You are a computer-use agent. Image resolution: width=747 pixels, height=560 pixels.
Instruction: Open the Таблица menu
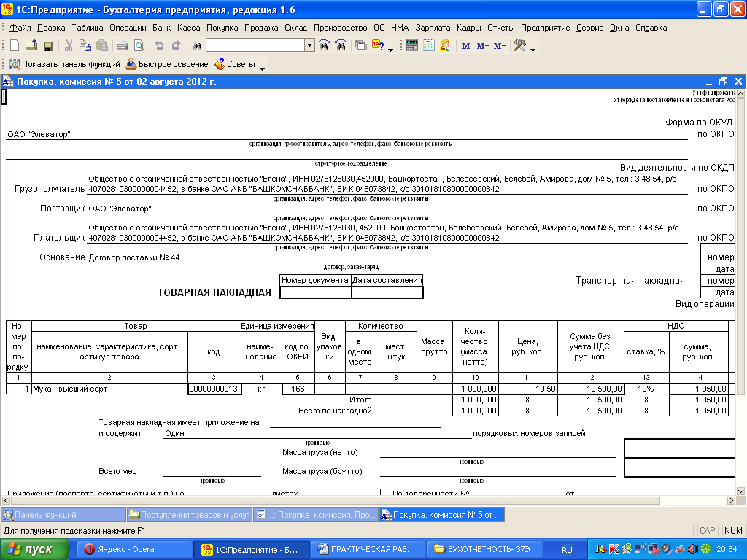[x=88, y=28]
